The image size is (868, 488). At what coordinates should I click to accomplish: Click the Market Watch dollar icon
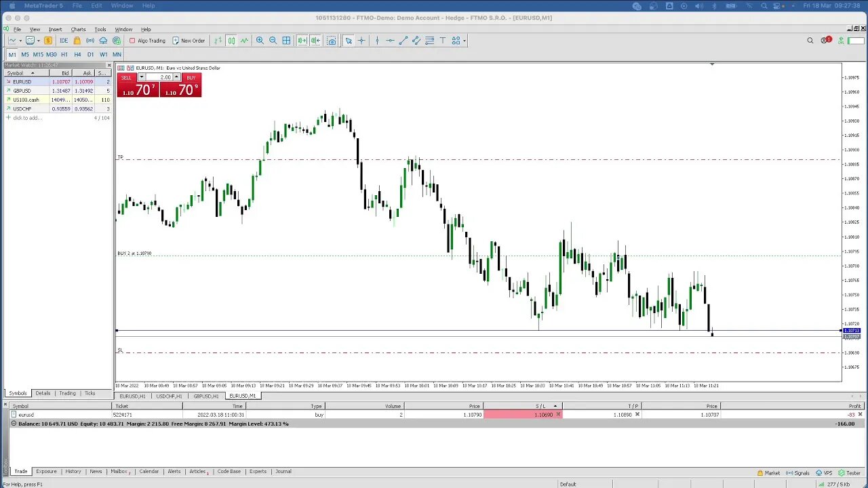(47, 41)
